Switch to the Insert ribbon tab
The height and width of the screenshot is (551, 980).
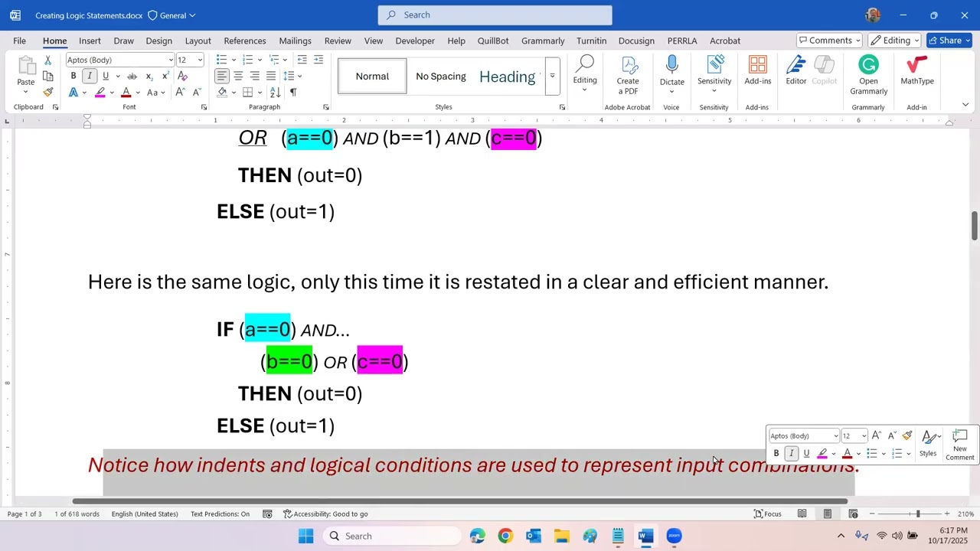90,41
